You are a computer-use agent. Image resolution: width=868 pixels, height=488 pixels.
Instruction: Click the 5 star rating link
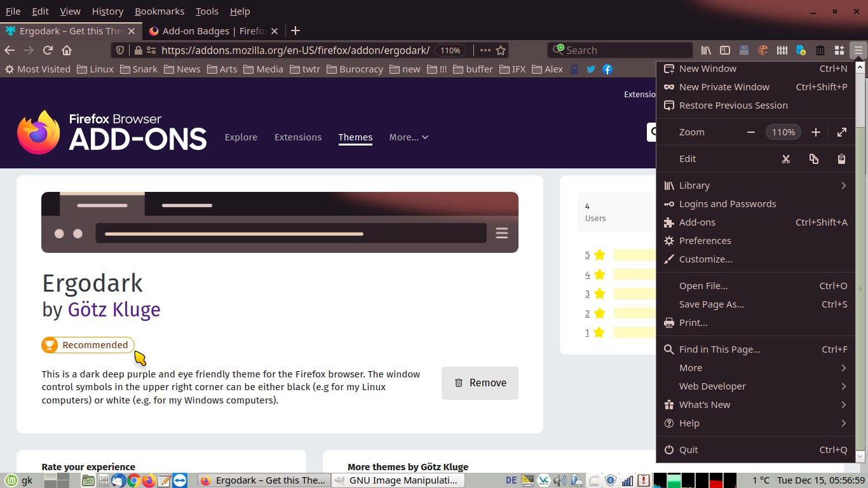pos(587,255)
